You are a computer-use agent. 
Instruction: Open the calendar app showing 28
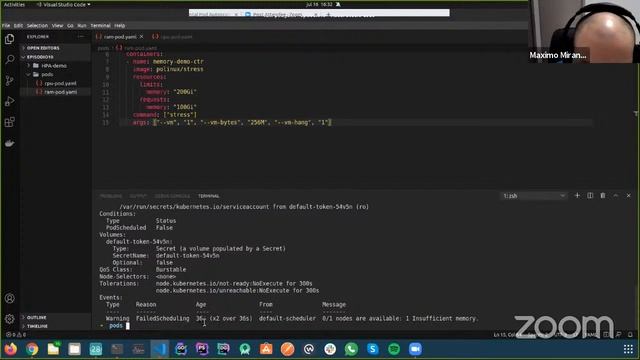(x=96, y=349)
